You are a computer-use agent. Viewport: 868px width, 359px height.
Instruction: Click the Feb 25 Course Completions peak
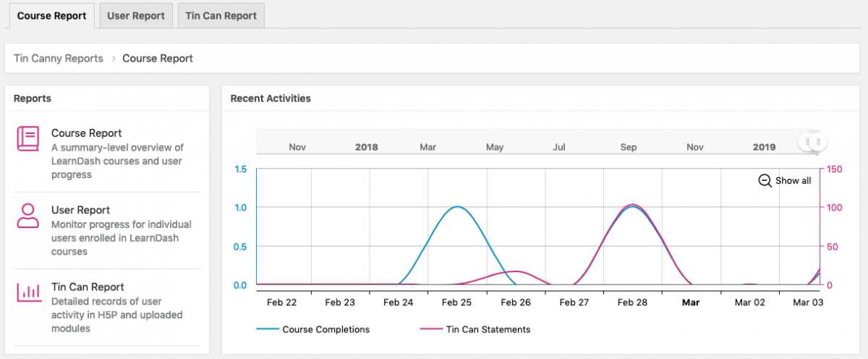[x=457, y=207]
